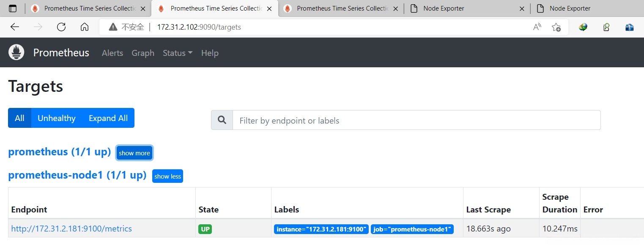This screenshot has height=248, width=644.
Task: Close the third Prometheus tab
Action: point(396,8)
